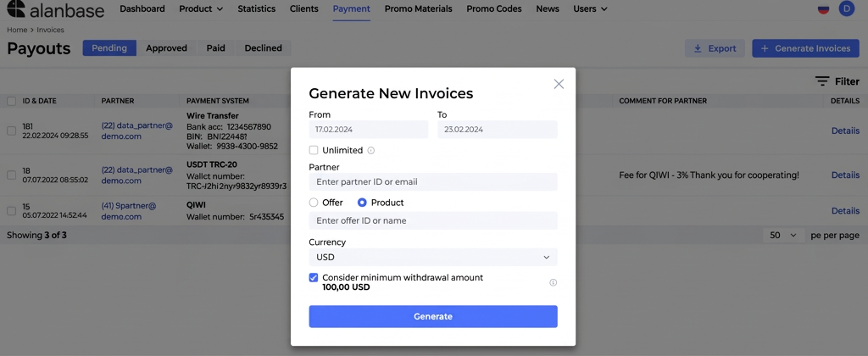Screen dimensions: 868x356
Task: Open the Currency USD dropdown
Action: pos(433,258)
